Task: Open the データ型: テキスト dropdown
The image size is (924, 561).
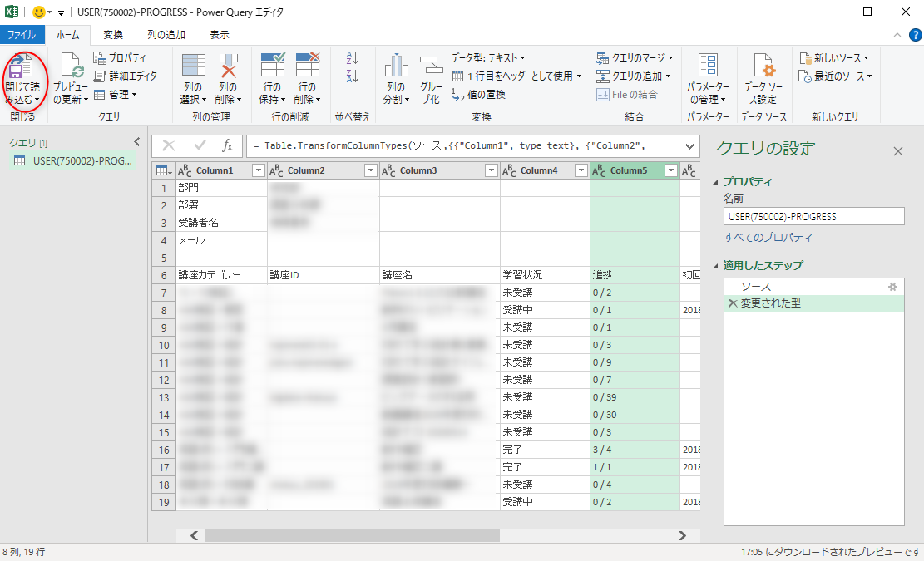Action: click(488, 57)
